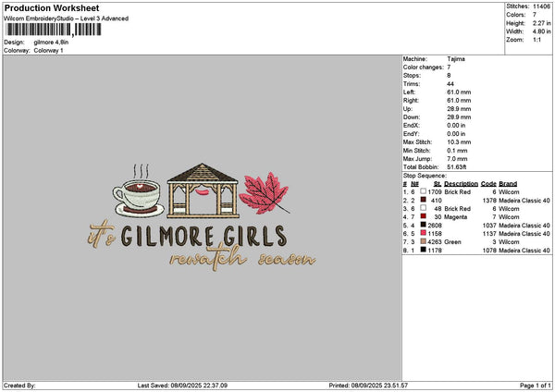Image resolution: width=555 pixels, height=392 pixels.
Task: Click the Width value '4.80 in'
Action: pos(541,31)
